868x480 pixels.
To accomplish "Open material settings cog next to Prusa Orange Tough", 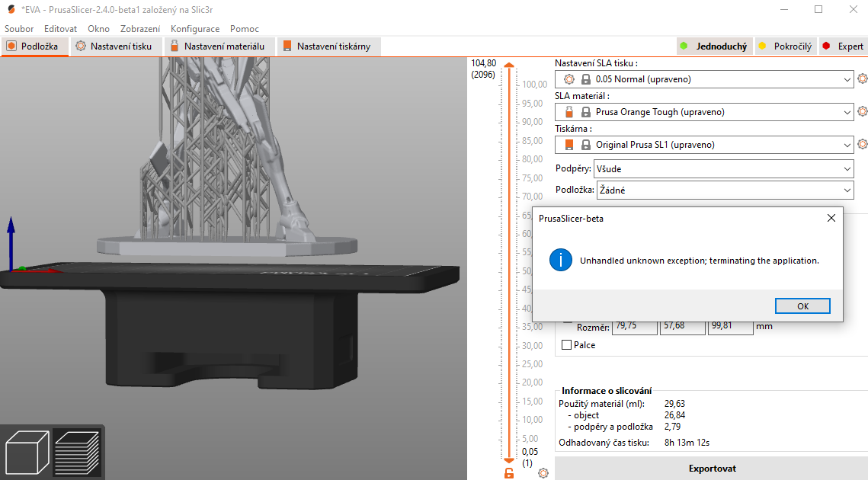I will click(x=862, y=111).
